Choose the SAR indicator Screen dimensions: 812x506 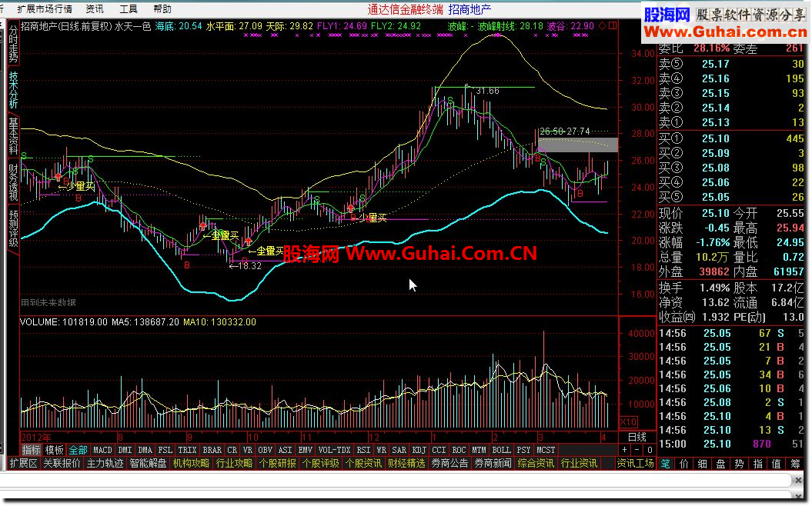pos(399,450)
